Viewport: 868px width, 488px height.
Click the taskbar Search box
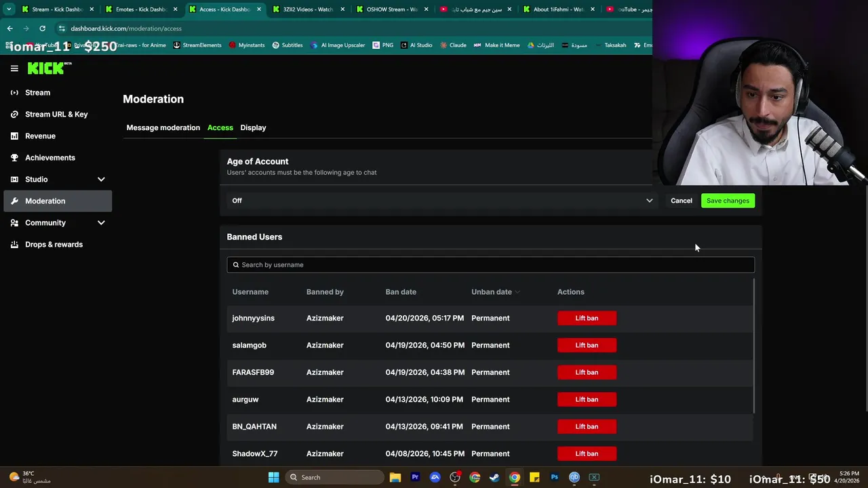tap(335, 477)
